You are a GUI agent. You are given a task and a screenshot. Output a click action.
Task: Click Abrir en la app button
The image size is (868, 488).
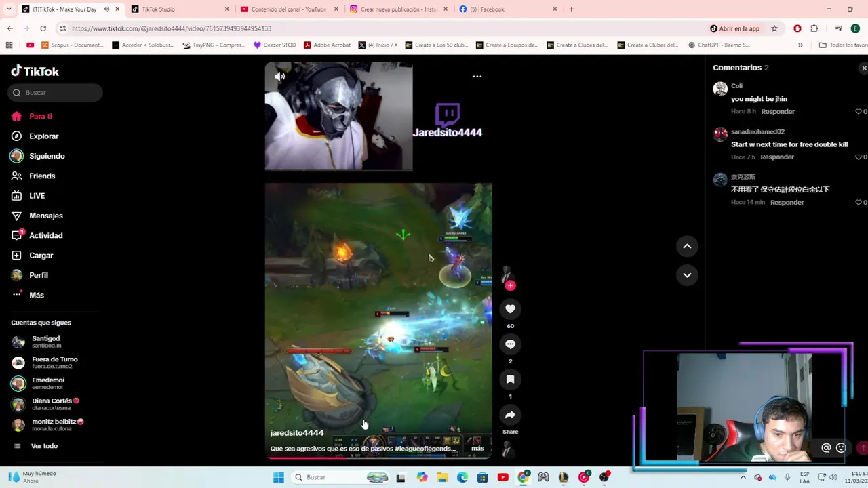734,28
